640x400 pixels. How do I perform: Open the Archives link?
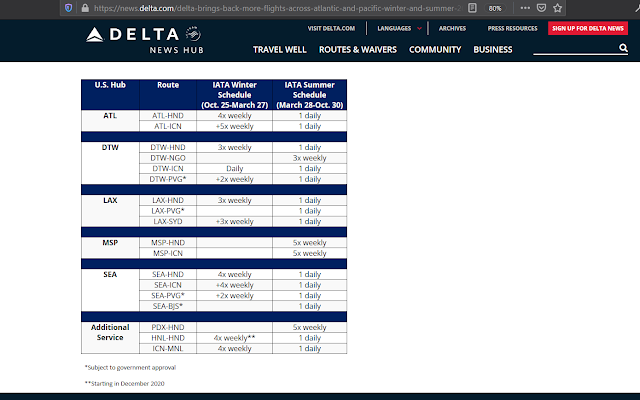[x=452, y=28]
